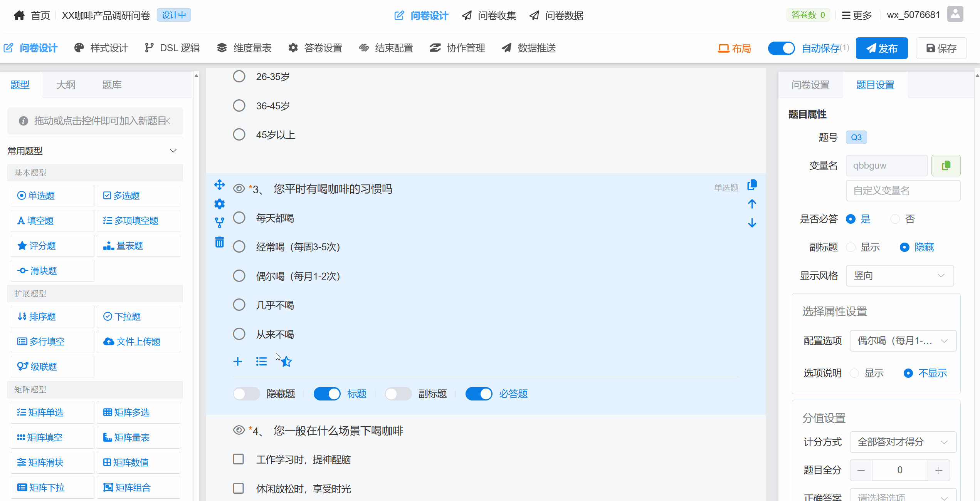This screenshot has height=501, width=980.
Task: Switch to the 问卷设置 tab
Action: coord(810,85)
